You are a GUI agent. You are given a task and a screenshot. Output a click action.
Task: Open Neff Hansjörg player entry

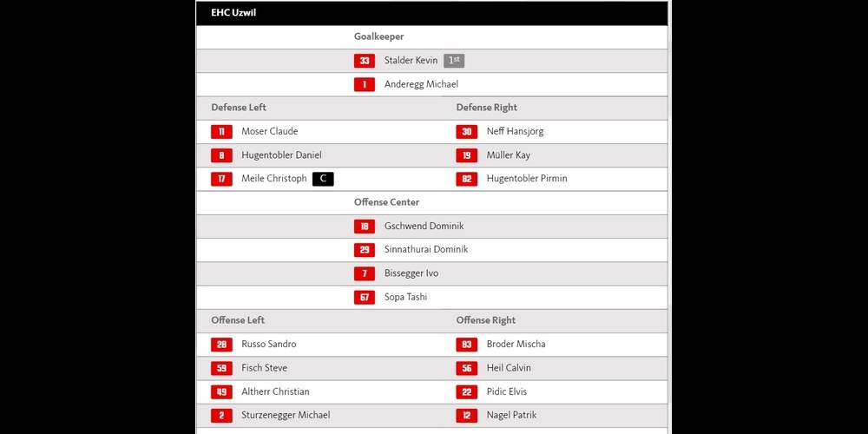coord(515,132)
